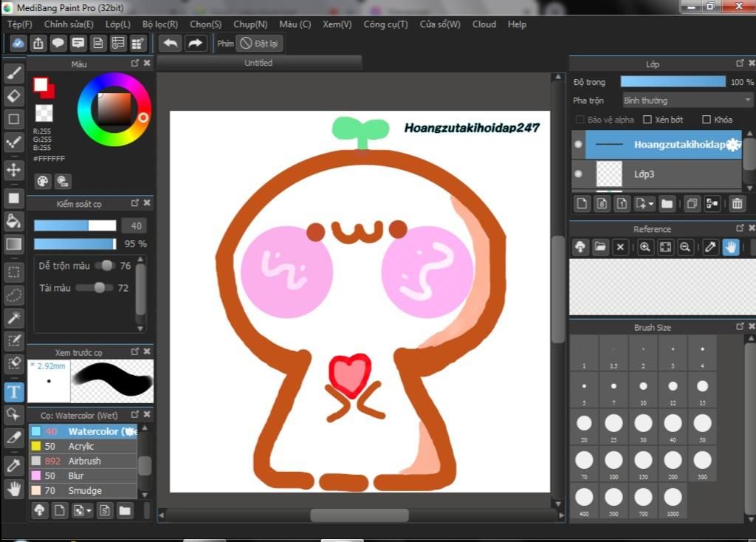
Task: Open the Công cụ(T) menu
Action: (385, 24)
